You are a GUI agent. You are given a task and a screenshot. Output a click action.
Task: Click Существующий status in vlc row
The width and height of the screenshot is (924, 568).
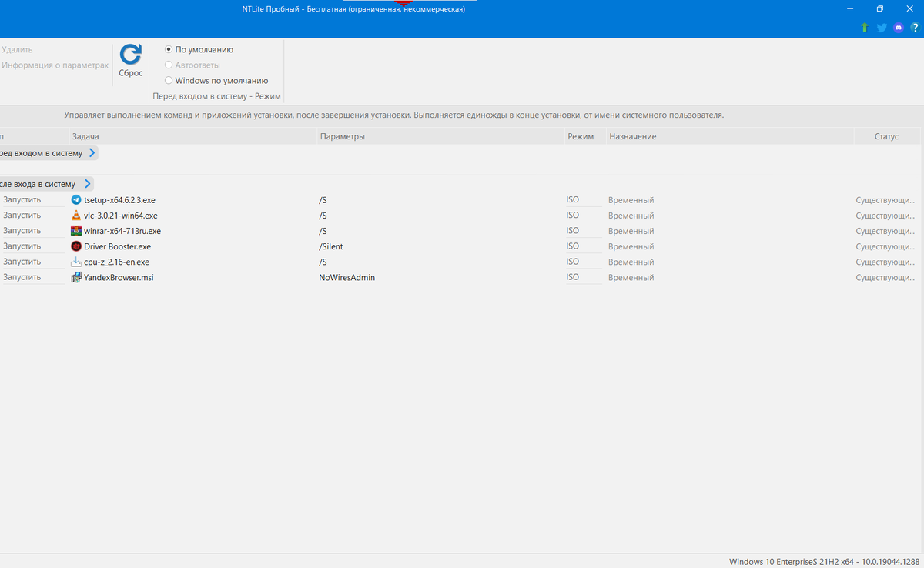[885, 216]
